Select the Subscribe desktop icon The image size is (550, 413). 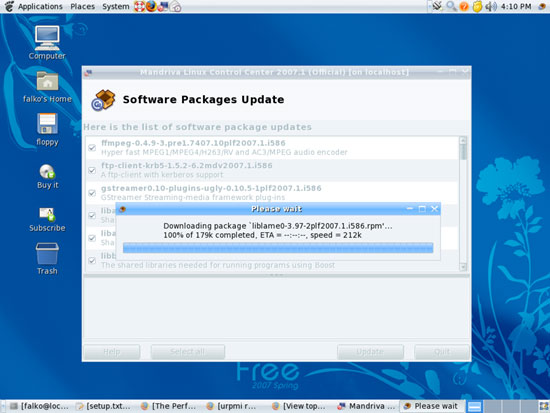pyautogui.click(x=47, y=219)
